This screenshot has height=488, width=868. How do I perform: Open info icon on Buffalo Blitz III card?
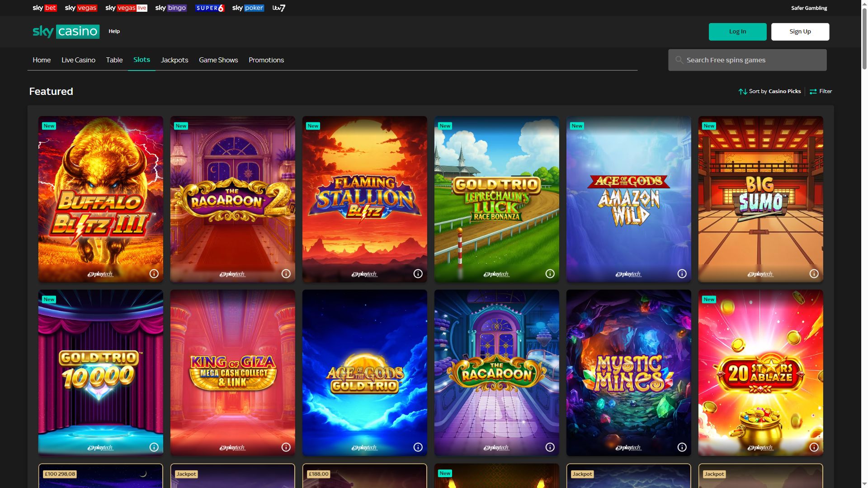click(x=154, y=274)
